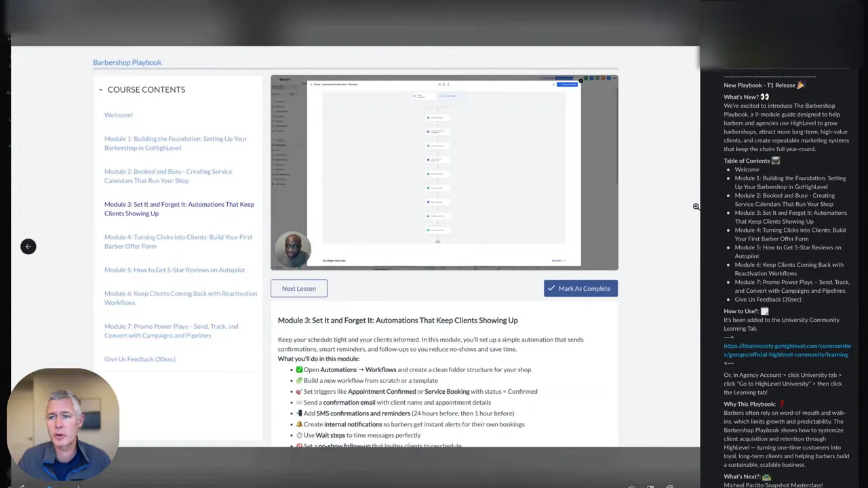Click the 'New Playbook - T1 Release' heading
The height and width of the screenshot is (488, 868).
point(764,85)
